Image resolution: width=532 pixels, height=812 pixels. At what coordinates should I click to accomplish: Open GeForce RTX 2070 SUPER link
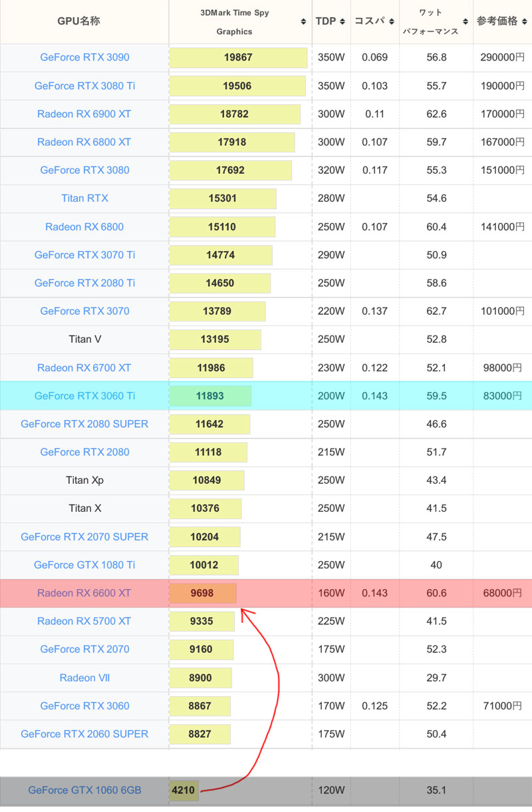pyautogui.click(x=84, y=536)
